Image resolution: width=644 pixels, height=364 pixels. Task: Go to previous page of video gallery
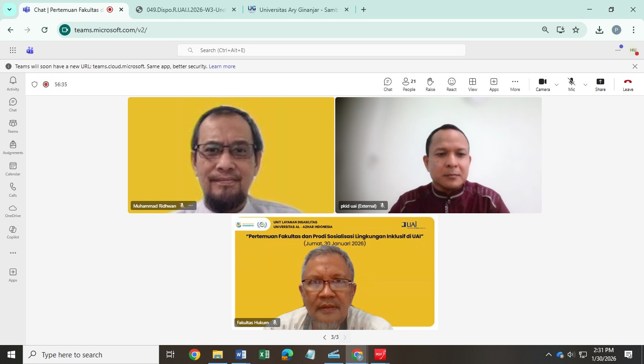[x=324, y=337]
